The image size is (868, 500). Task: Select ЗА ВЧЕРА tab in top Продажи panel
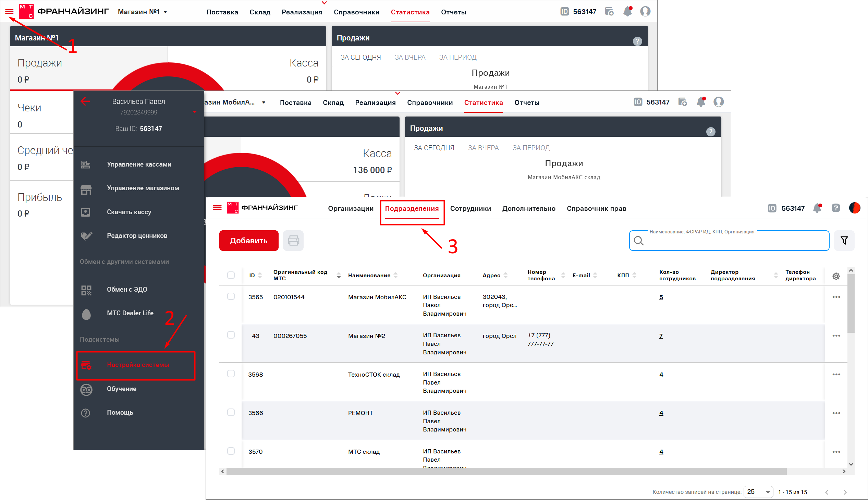pyautogui.click(x=409, y=57)
